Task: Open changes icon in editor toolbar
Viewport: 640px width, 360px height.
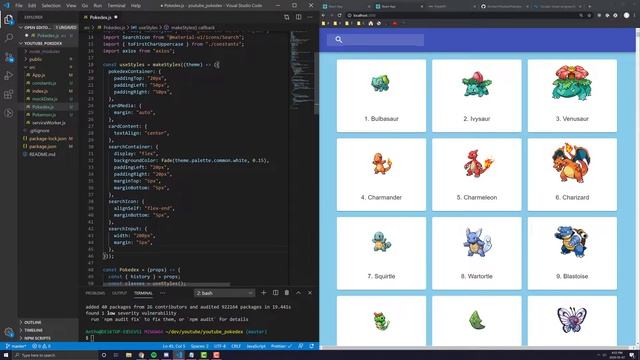Action: 287,17
